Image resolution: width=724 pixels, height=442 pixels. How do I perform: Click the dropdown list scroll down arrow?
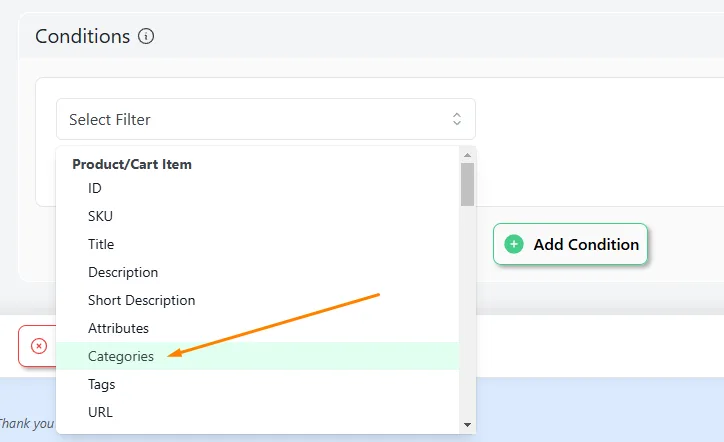(x=467, y=425)
